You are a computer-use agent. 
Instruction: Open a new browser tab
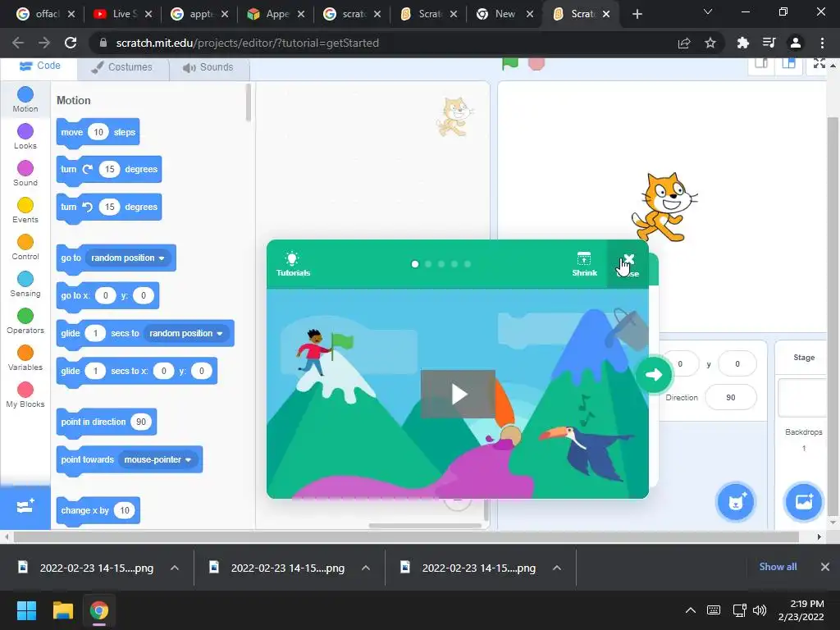pyautogui.click(x=637, y=15)
